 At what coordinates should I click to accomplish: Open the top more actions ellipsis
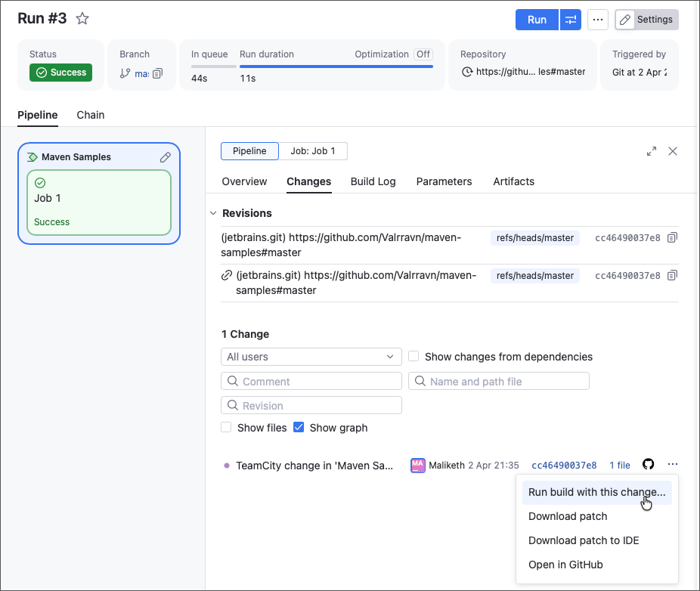(x=598, y=20)
